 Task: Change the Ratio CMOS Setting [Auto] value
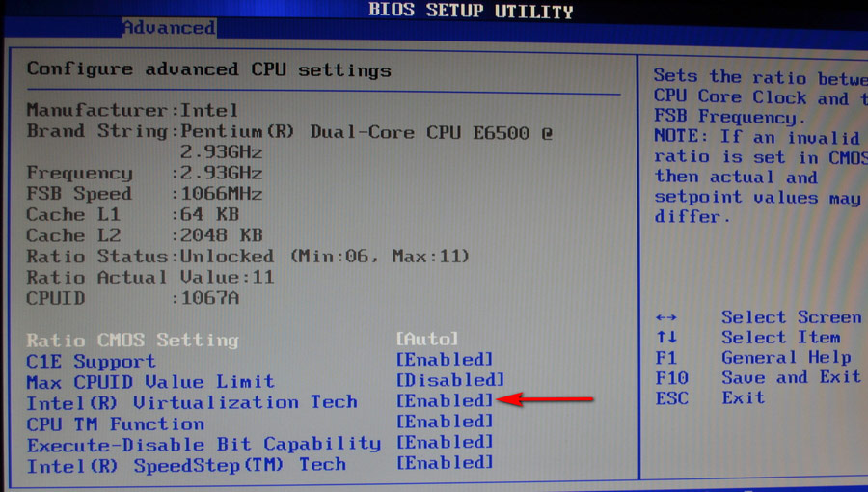point(427,339)
